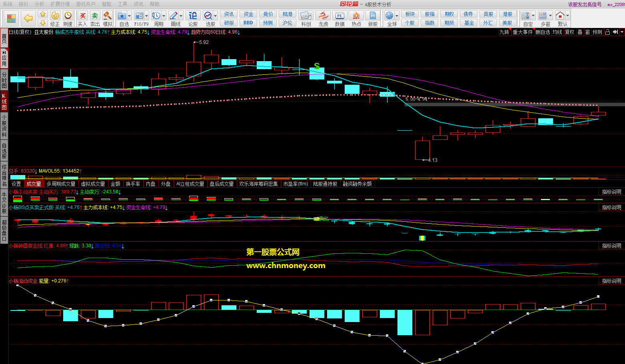Open the 选股 stock screener icon
The width and height of the screenshot is (625, 364).
click(x=208, y=16)
